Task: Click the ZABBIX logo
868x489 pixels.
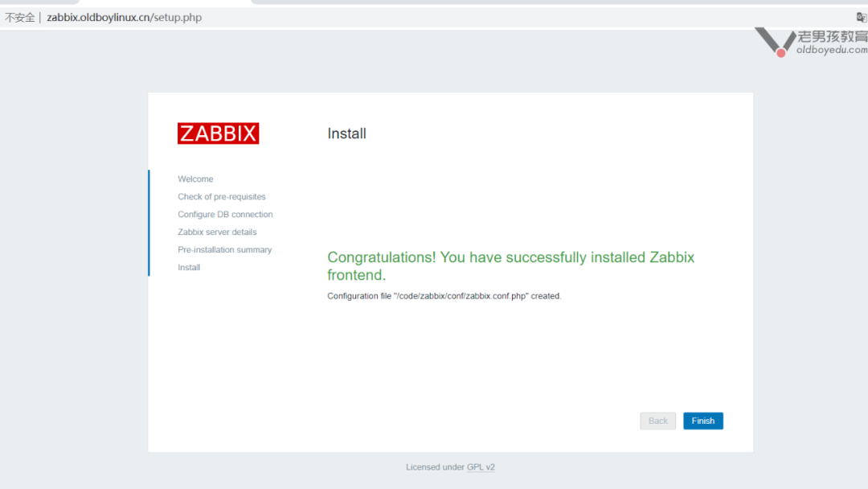Action: tap(218, 134)
